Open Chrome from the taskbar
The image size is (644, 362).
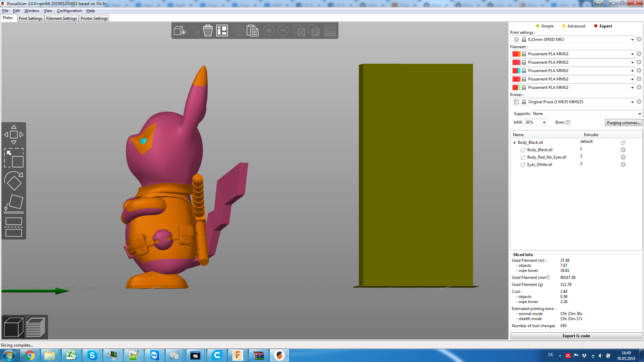(x=30, y=355)
